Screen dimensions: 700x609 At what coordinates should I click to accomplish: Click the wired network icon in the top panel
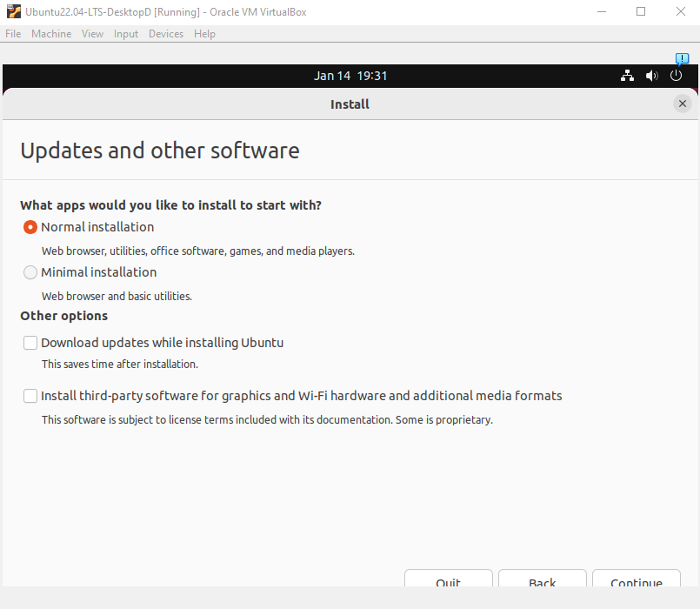pyautogui.click(x=627, y=76)
